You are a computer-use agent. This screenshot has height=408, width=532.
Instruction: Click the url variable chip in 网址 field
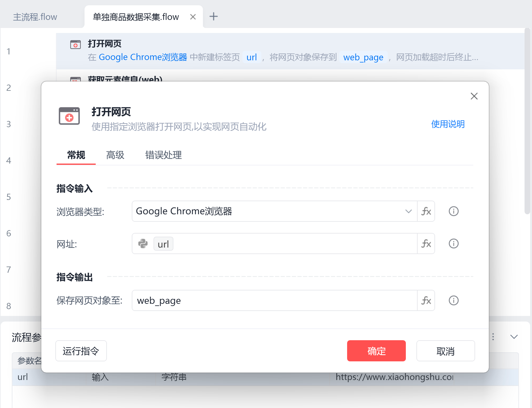point(163,244)
